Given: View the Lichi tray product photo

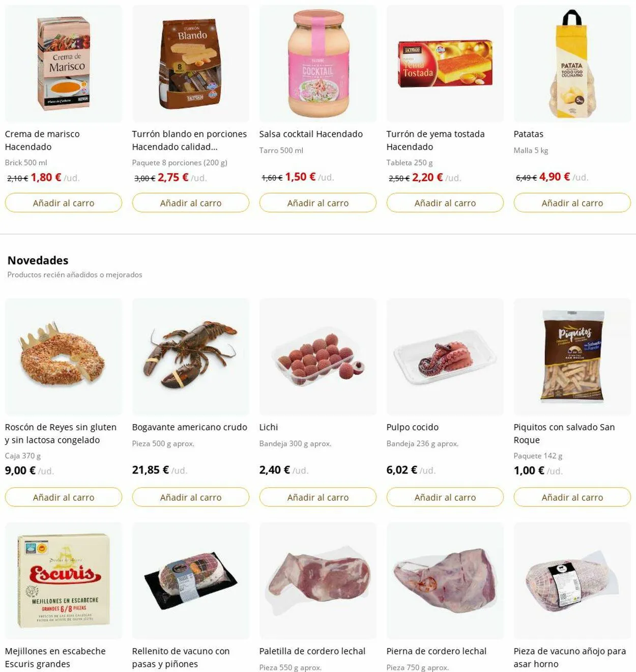Looking at the screenshot, I should click(318, 357).
